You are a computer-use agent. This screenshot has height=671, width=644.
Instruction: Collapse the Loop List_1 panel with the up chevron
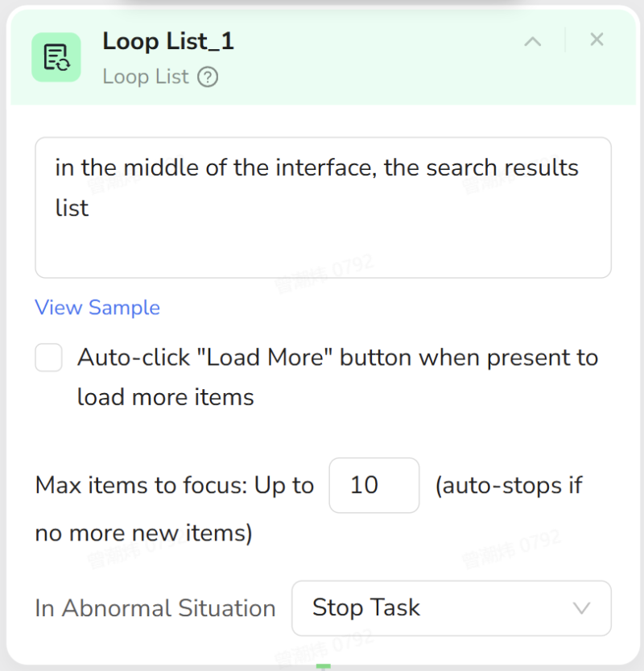[x=532, y=41]
